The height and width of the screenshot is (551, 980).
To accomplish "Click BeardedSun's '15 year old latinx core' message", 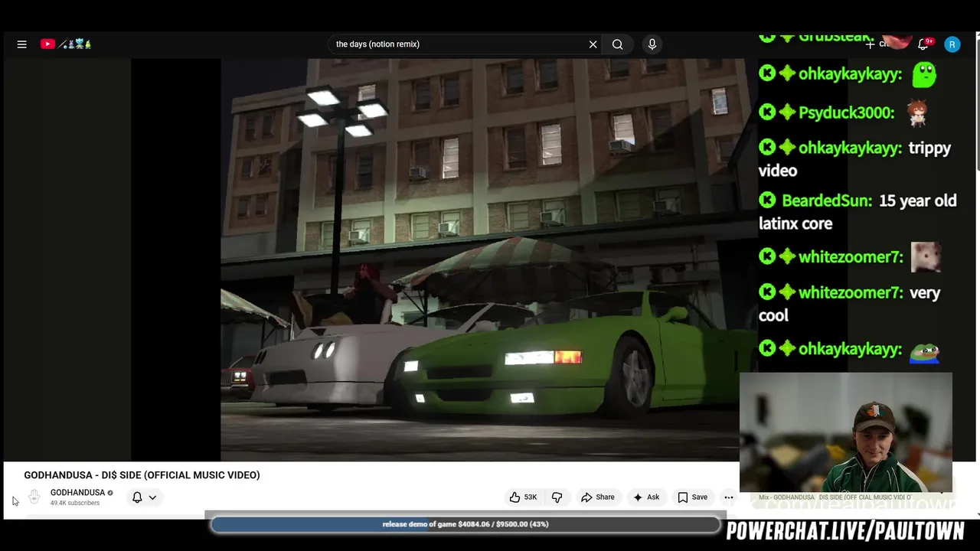I will (x=857, y=212).
